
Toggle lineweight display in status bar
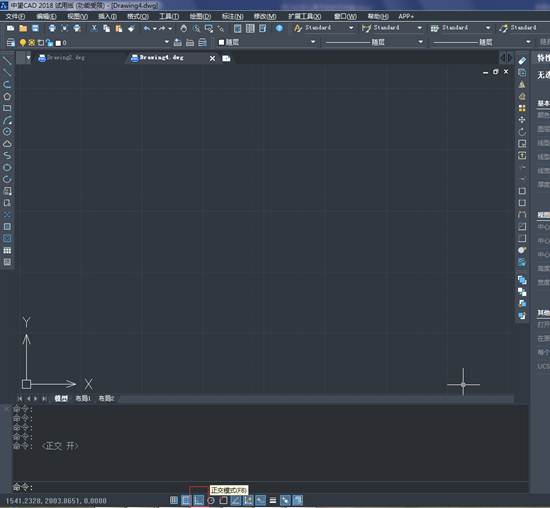[x=273, y=500]
